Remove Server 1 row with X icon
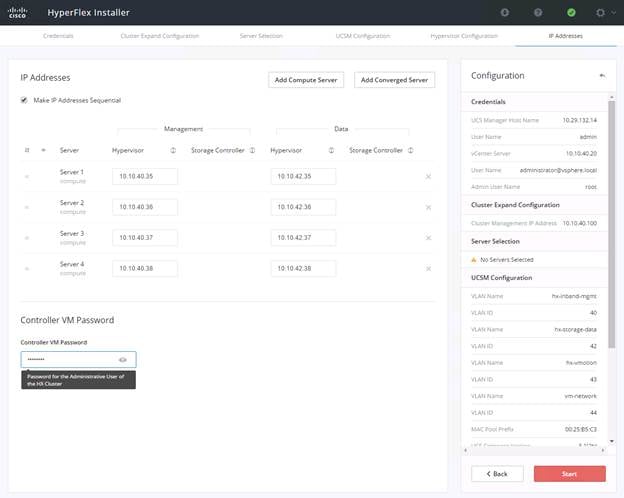Viewport: 624px width, 498px height. tap(428, 176)
